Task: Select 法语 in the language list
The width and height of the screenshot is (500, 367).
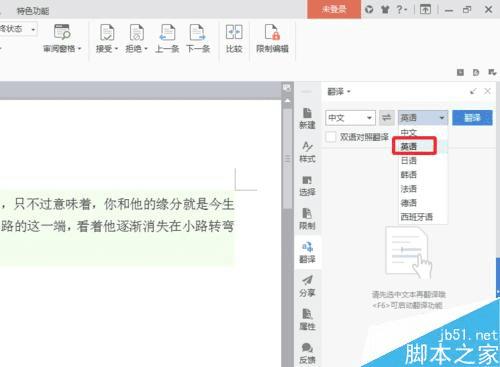Action: pyautogui.click(x=423, y=189)
